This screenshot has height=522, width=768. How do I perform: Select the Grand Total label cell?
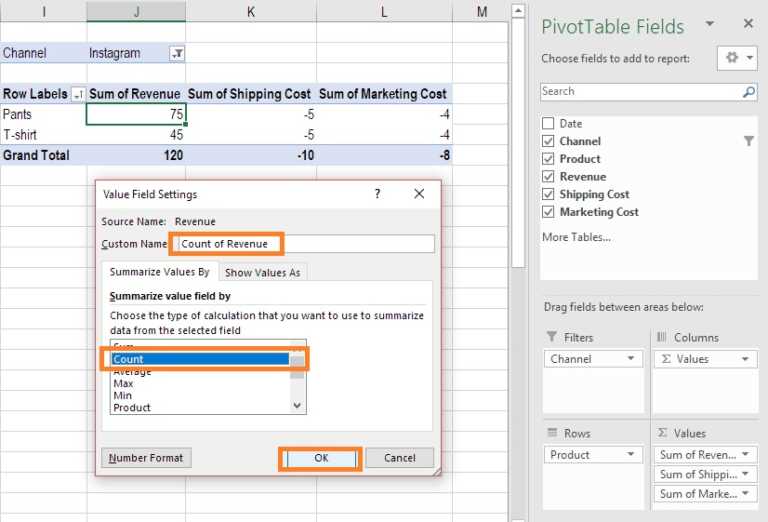point(43,155)
